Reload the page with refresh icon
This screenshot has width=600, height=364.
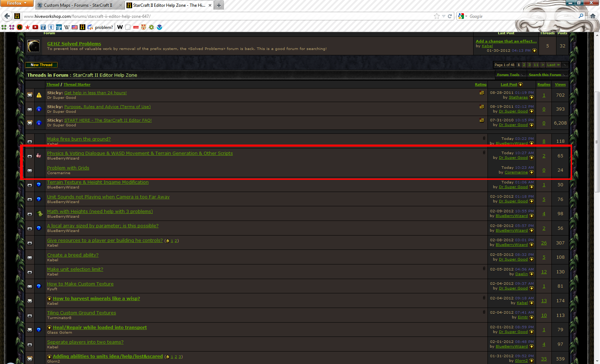[450, 16]
